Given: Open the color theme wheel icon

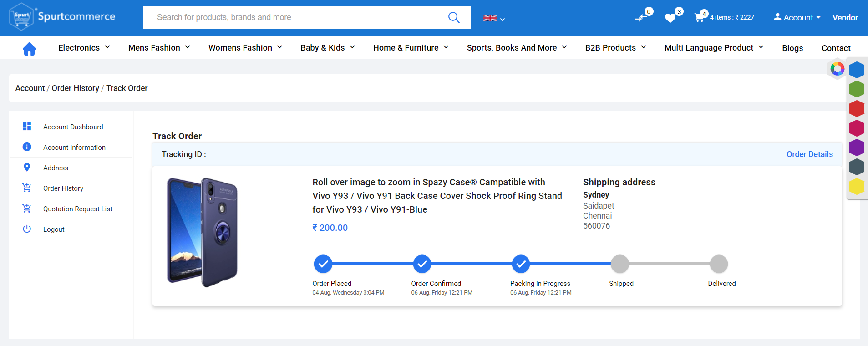Looking at the screenshot, I should (x=837, y=69).
